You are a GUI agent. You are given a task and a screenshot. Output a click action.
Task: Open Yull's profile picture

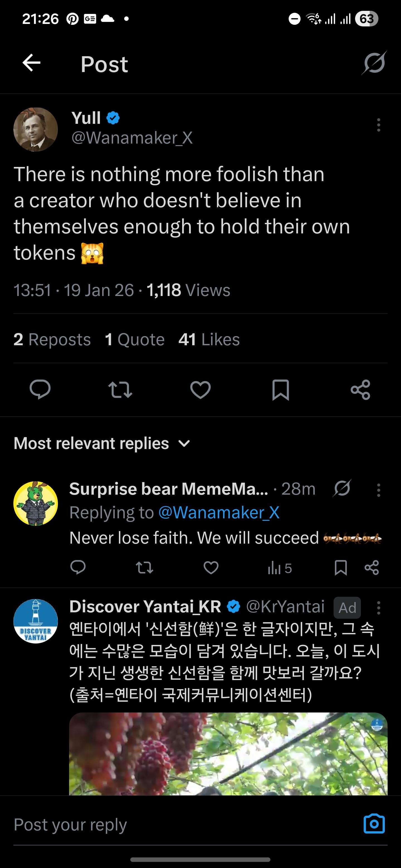click(x=36, y=129)
